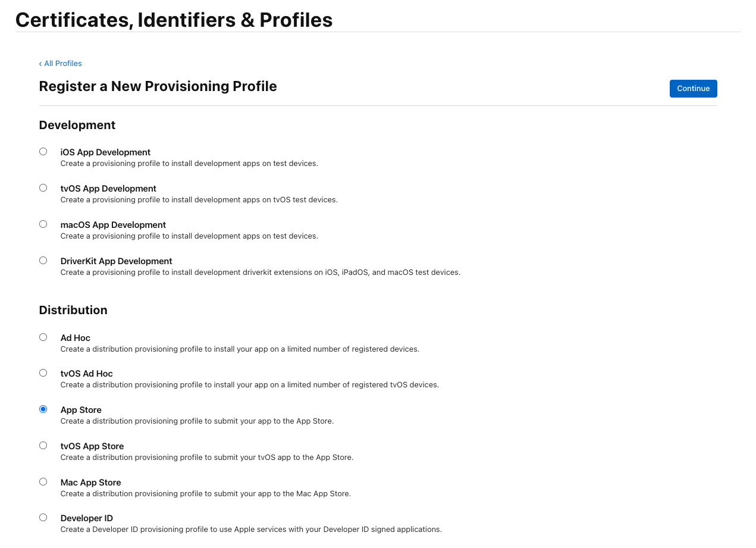Click the Development section heading
756x548 pixels.
coord(77,125)
